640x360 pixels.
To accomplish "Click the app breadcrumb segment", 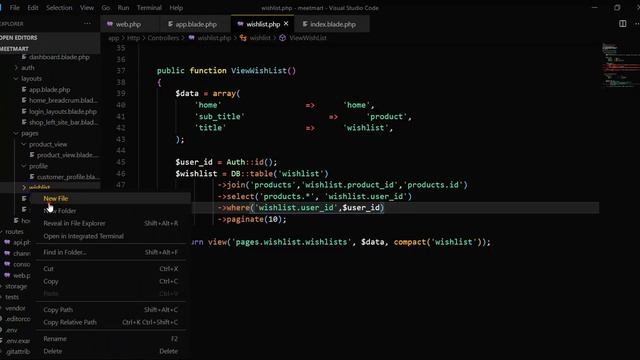I will click(x=113, y=38).
